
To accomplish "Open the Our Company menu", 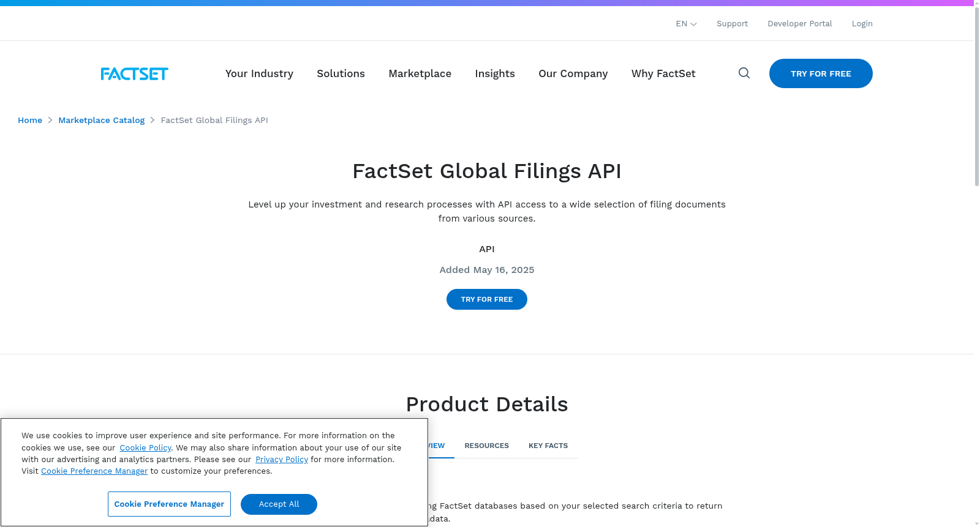I will (x=573, y=73).
